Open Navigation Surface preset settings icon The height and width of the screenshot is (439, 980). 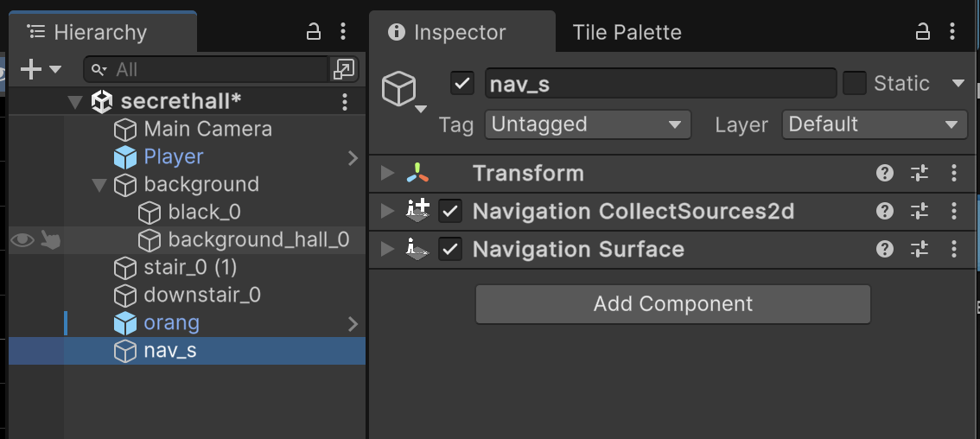coord(919,250)
